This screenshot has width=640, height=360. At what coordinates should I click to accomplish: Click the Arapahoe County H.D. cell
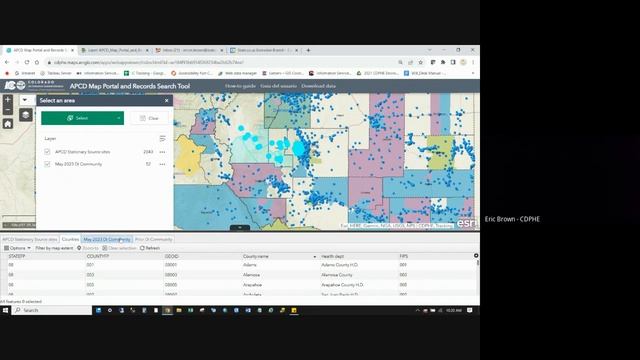342,285
